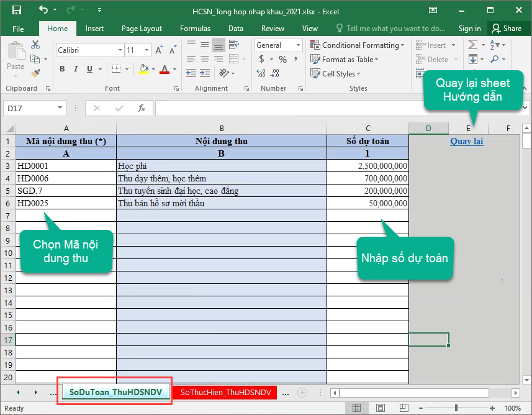Click the Share button
Screen dimensions: 532x415
point(507,29)
